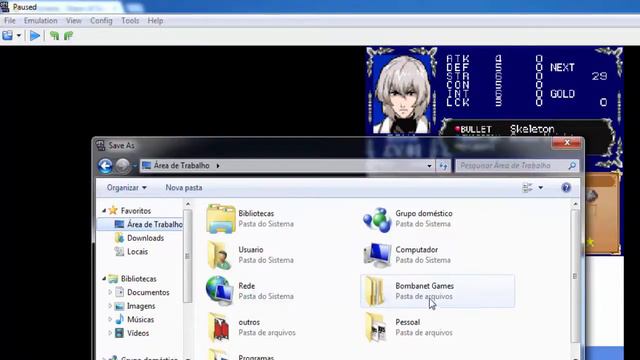Click the Área de Trabalho address path
This screenshot has width=640, height=360.
pos(182,166)
